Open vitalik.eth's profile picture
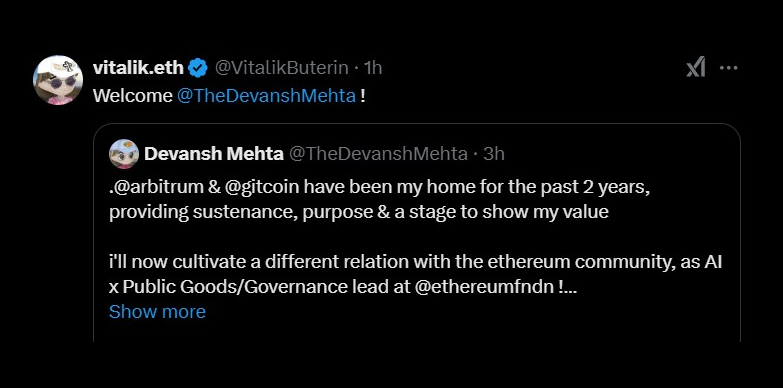The width and height of the screenshot is (783, 388). coord(57,80)
